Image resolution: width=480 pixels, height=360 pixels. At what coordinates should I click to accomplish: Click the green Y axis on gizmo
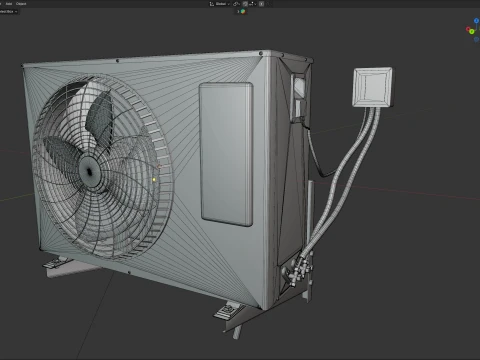click(x=472, y=32)
